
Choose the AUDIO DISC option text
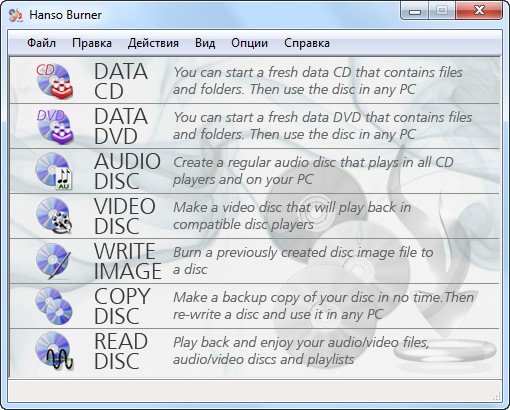click(x=128, y=171)
